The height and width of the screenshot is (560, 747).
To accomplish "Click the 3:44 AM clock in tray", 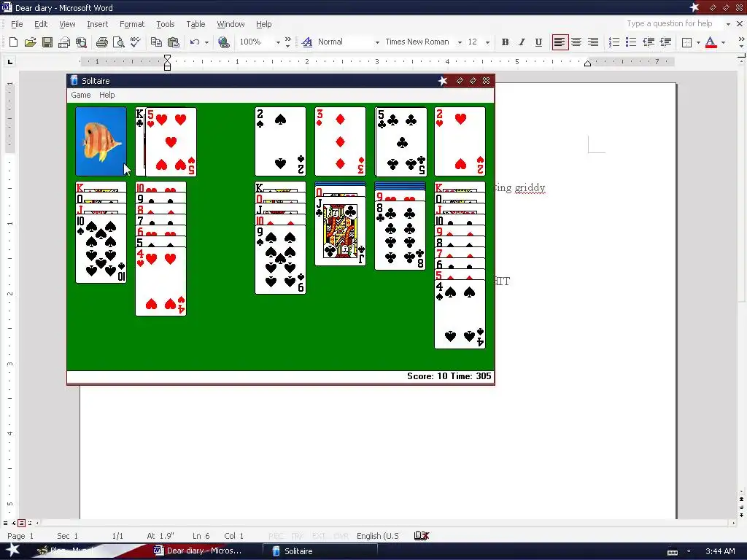I will pos(720,551).
